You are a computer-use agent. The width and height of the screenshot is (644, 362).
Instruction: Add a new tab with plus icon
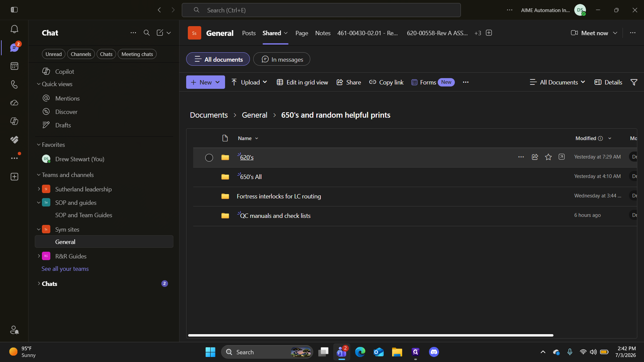pos(489,33)
